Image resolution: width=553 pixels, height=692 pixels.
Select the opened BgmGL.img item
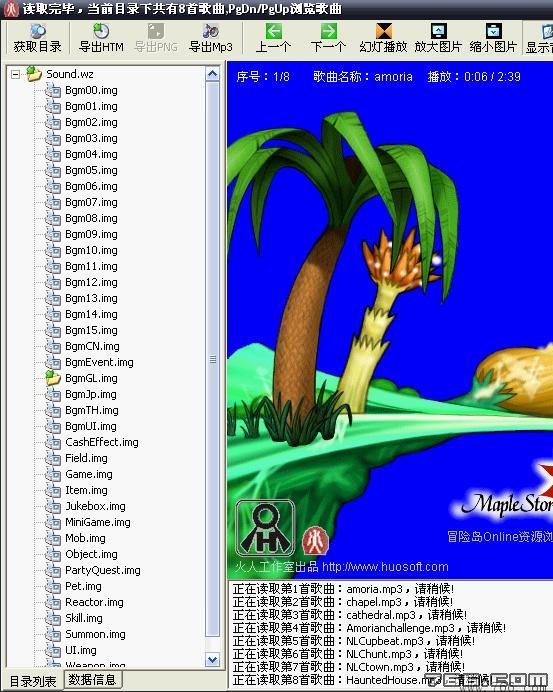coord(91,378)
